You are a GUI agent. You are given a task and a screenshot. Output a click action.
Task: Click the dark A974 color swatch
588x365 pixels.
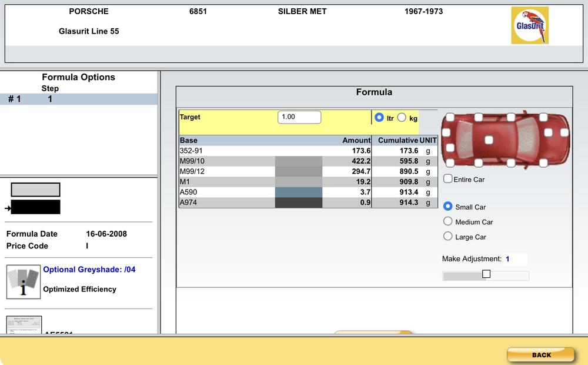299,203
